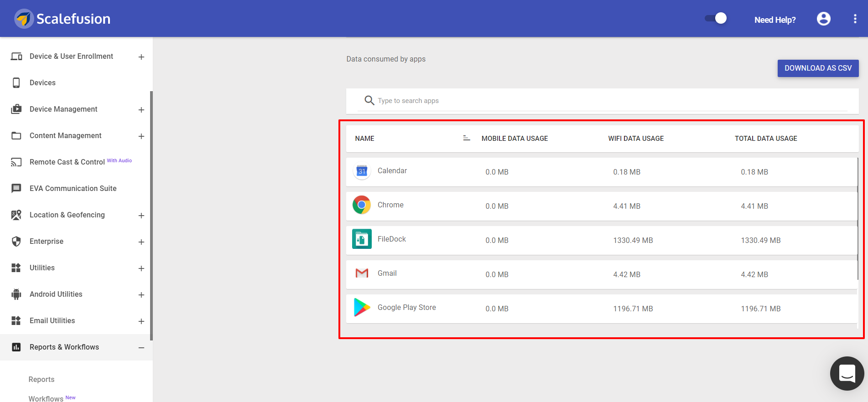Open the Need Help? link
The width and height of the screenshot is (868, 402).
coord(775,20)
